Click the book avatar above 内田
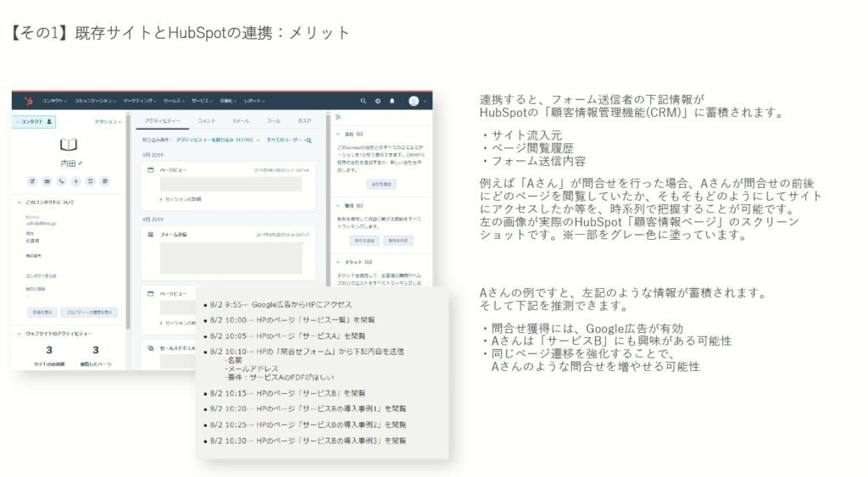This screenshot has height=477, width=868. point(69,145)
